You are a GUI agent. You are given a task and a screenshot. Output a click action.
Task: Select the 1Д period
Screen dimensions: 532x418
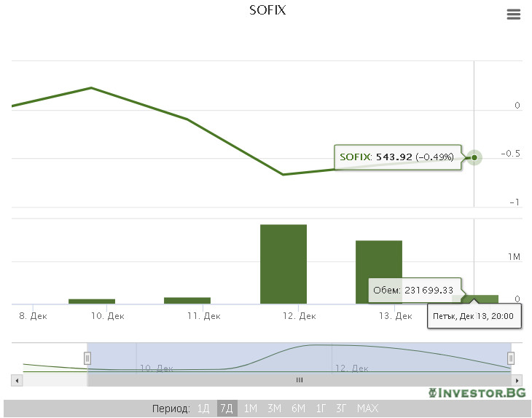pos(203,409)
